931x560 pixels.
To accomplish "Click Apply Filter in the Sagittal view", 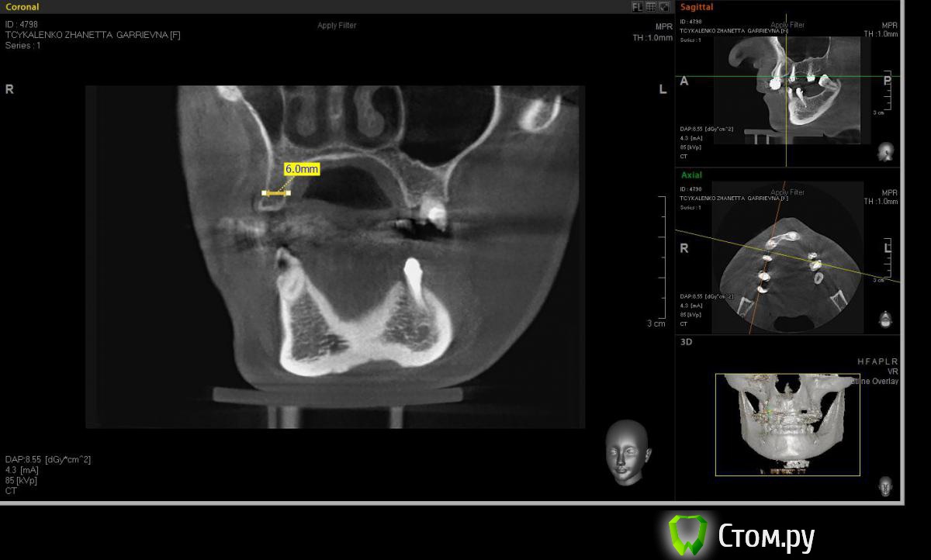I will [x=787, y=25].
